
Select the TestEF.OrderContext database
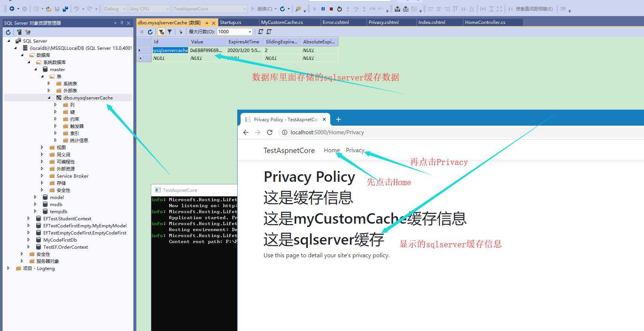pyautogui.click(x=65, y=247)
